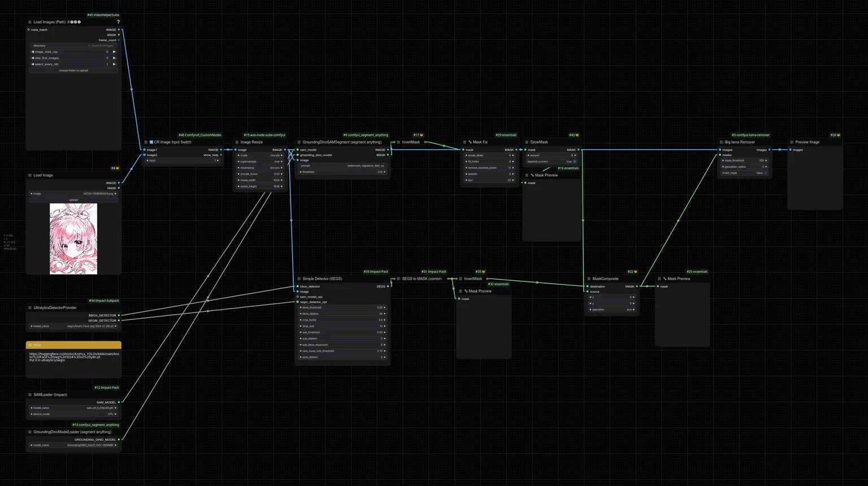The height and width of the screenshot is (486, 868).
Task: Click the upload button in Load Image
Action: coord(73,200)
